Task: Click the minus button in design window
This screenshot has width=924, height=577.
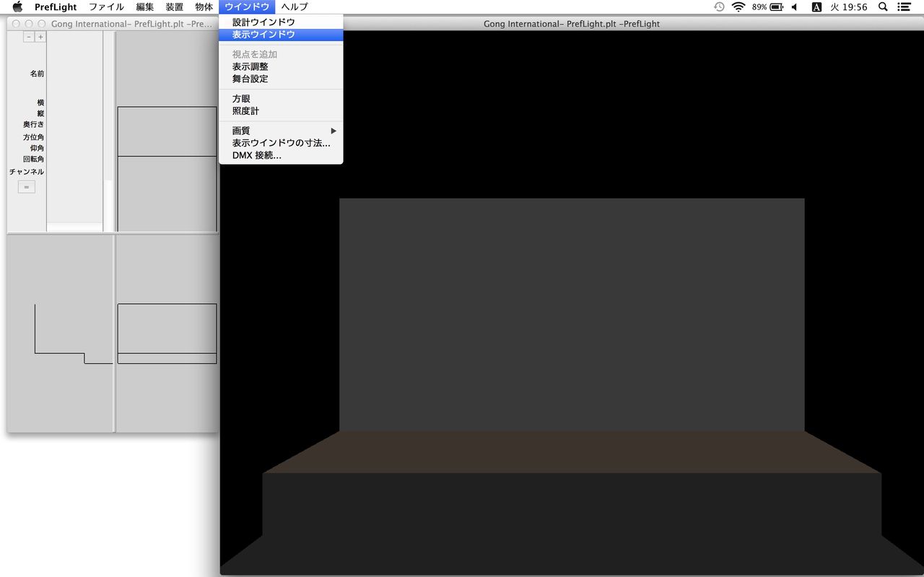Action: pos(29,37)
